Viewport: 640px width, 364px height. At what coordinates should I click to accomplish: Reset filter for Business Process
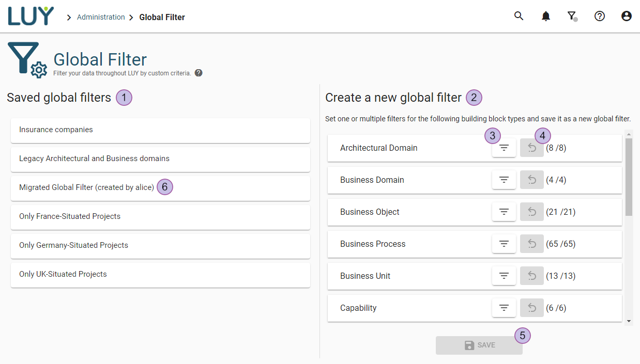(x=531, y=244)
